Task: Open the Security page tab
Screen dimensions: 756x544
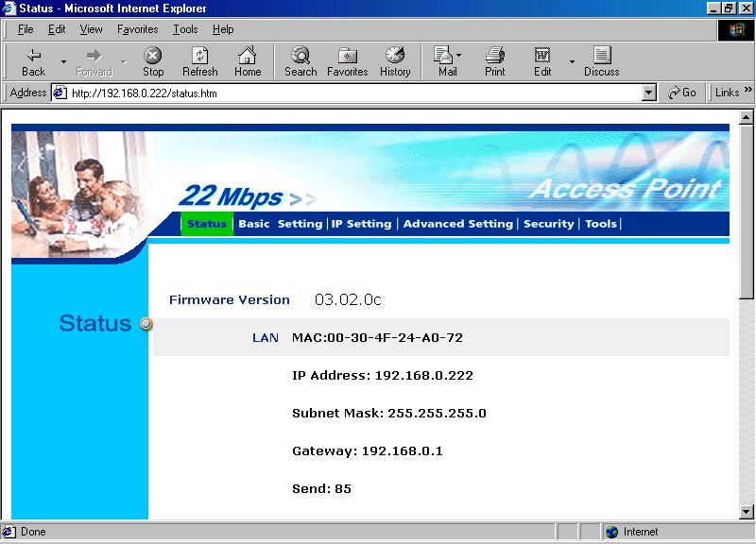Action: point(548,224)
